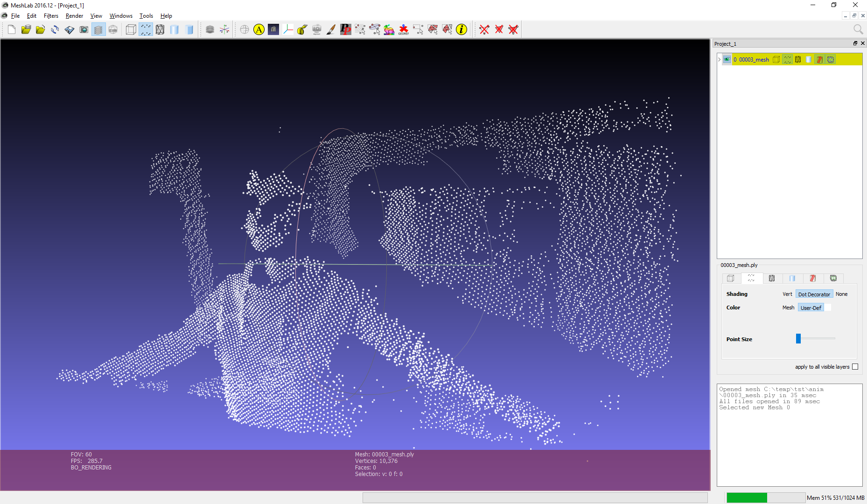Export mesh with the save icon

pos(70,30)
